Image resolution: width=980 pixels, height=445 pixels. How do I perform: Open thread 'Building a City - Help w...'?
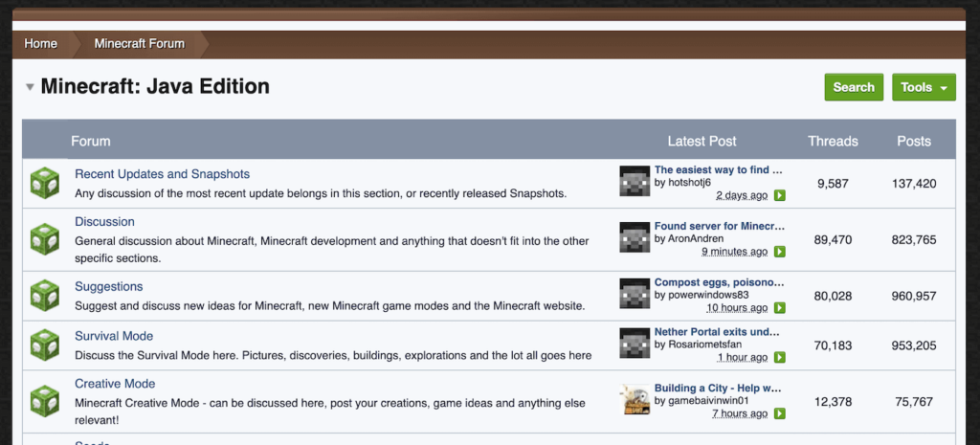coord(718,389)
